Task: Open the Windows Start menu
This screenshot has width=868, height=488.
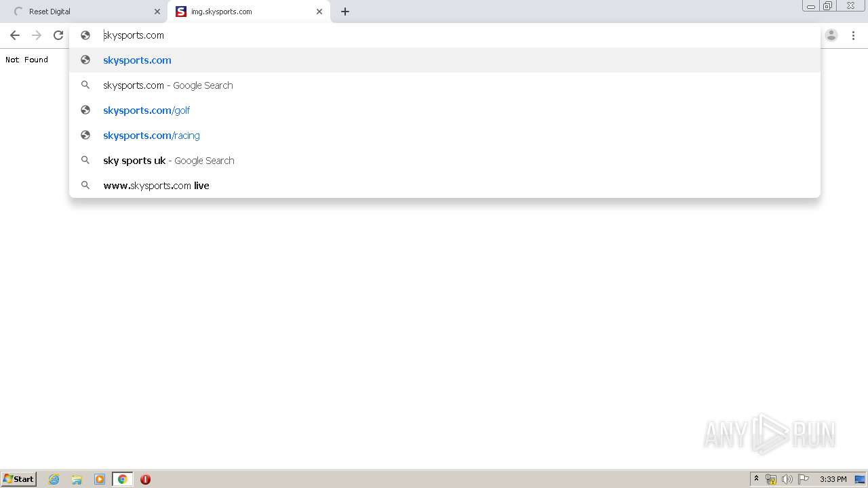Action: click(19, 479)
